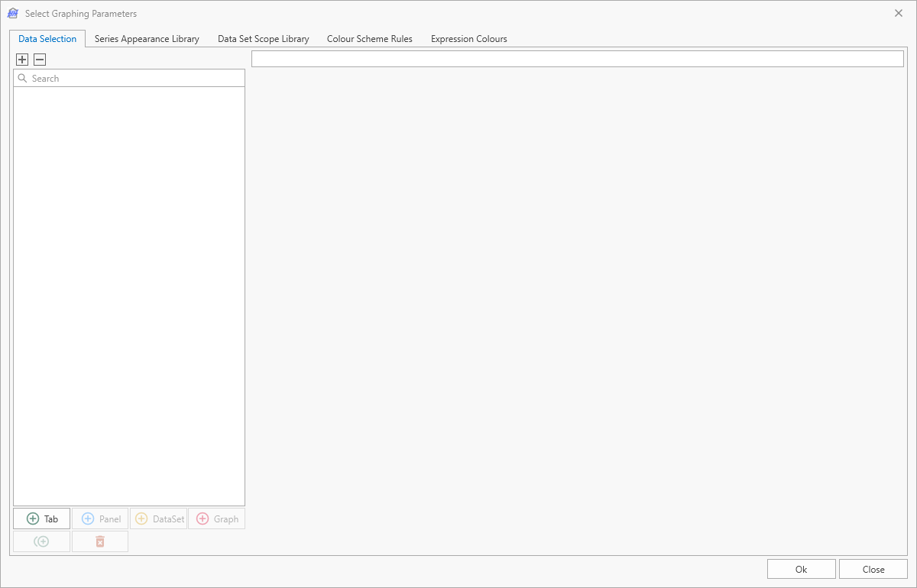Open the Series Appearance Library tab

coord(147,39)
